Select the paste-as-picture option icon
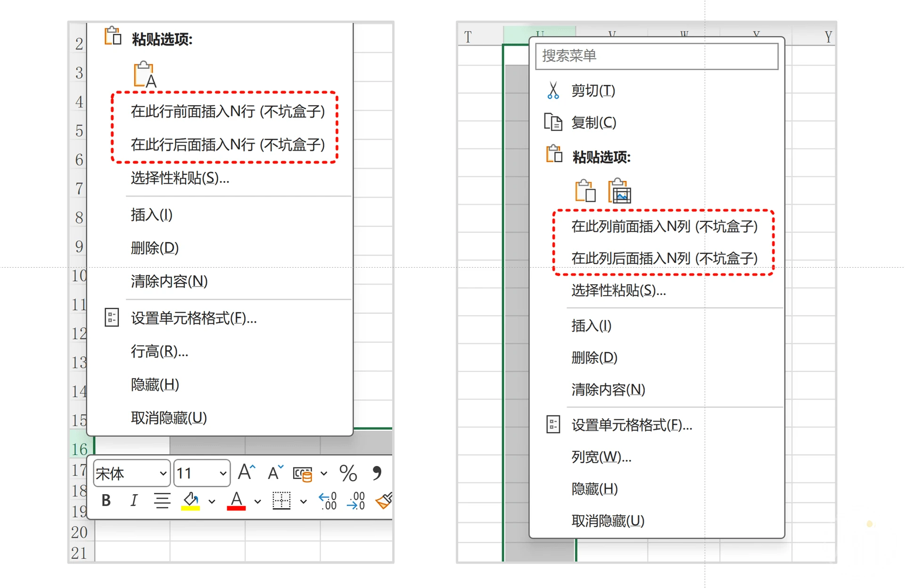The height and width of the screenshot is (588, 905). [619, 191]
